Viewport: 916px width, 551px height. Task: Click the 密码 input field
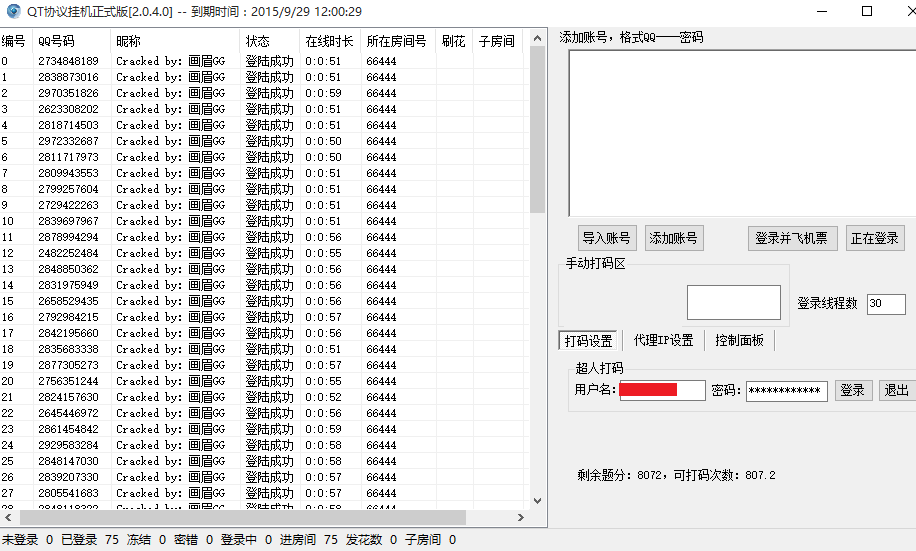(x=786, y=390)
